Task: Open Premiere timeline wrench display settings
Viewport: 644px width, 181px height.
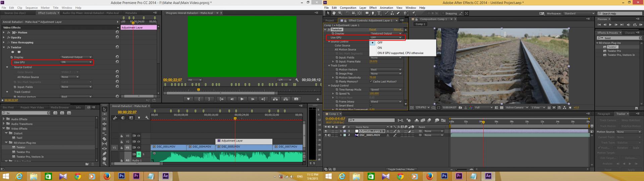Action: point(147,118)
